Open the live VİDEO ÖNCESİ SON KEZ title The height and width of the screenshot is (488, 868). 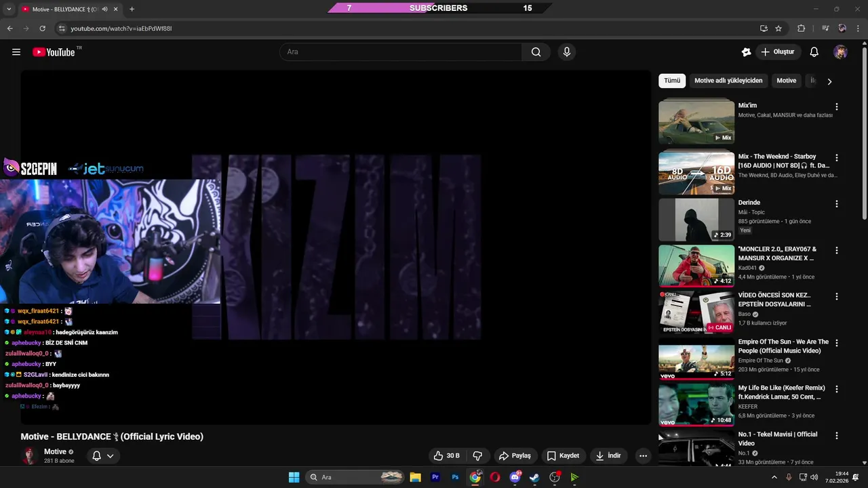(x=774, y=300)
